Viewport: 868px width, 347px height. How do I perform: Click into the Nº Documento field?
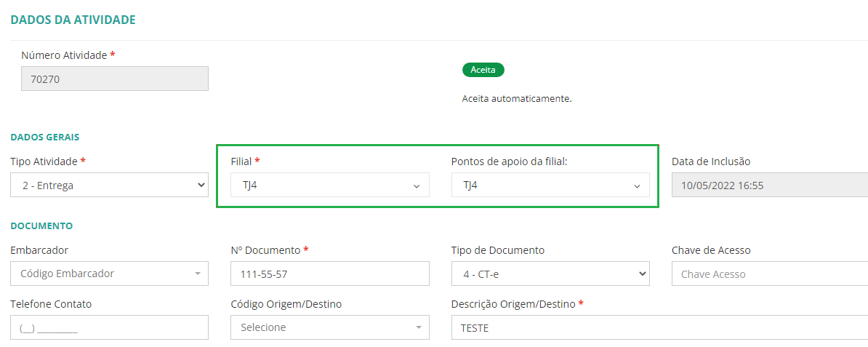329,274
